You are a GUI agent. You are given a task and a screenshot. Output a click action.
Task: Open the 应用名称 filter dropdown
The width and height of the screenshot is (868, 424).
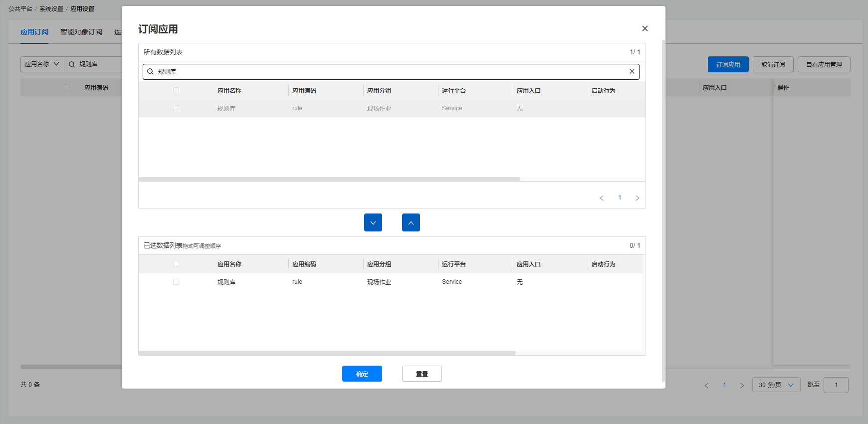(42, 64)
